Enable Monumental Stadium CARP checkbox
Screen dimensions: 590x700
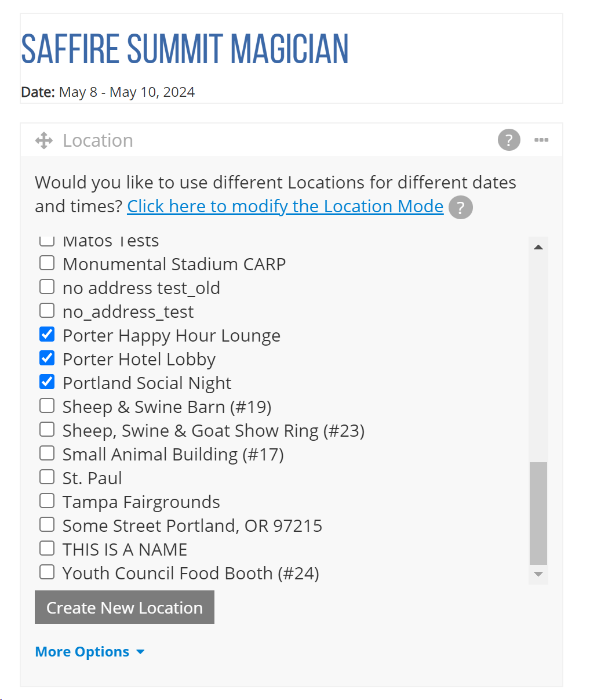(47, 263)
